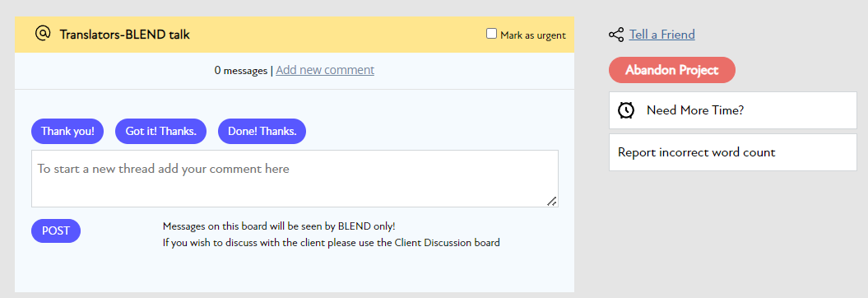Open the Add new comment link

pos(325,70)
